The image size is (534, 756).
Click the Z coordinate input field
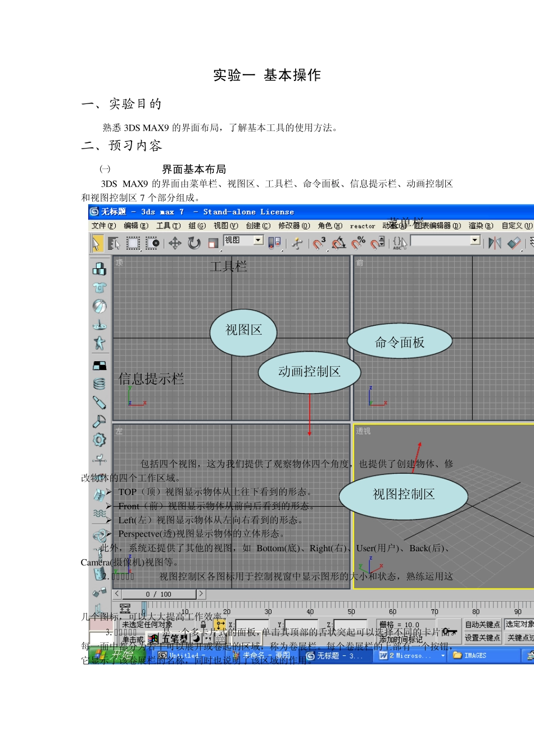coord(351,625)
